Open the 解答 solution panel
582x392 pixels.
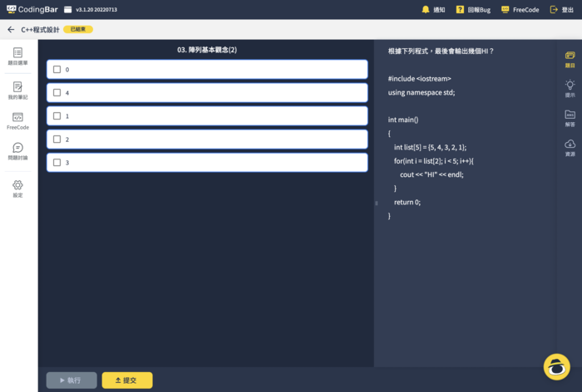pos(570,117)
